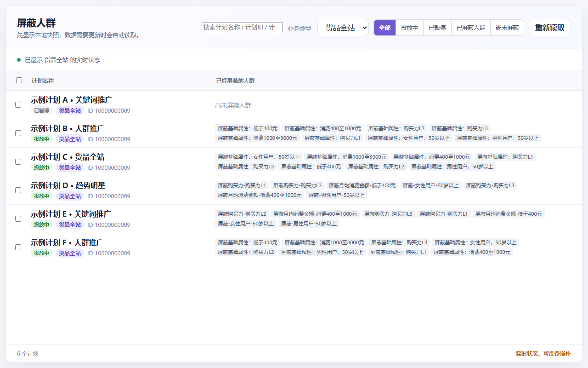
Task: Open the 货品全站 business type dropdown
Action: 343,28
